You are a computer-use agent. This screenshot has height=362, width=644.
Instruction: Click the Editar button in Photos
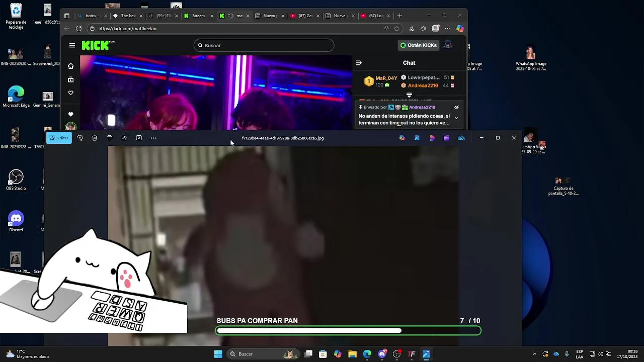tap(59, 138)
